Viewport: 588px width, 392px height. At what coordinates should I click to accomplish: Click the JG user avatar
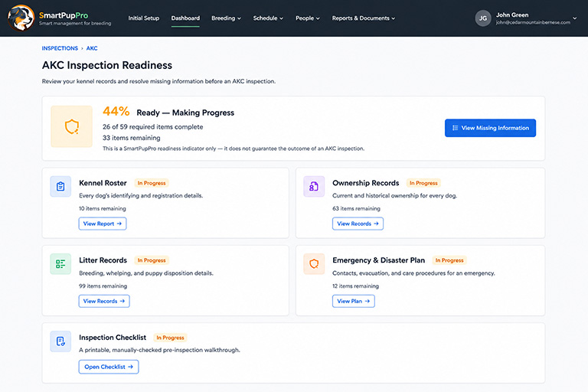pos(483,18)
